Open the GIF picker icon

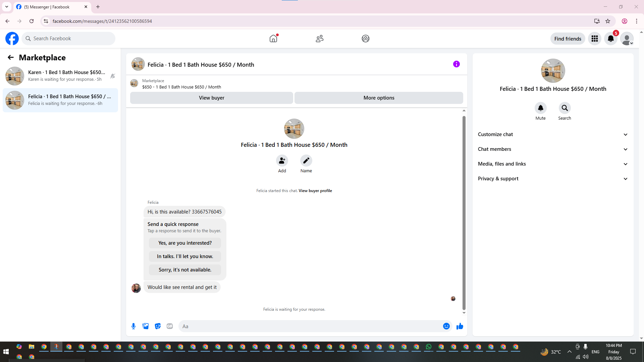[x=170, y=326]
